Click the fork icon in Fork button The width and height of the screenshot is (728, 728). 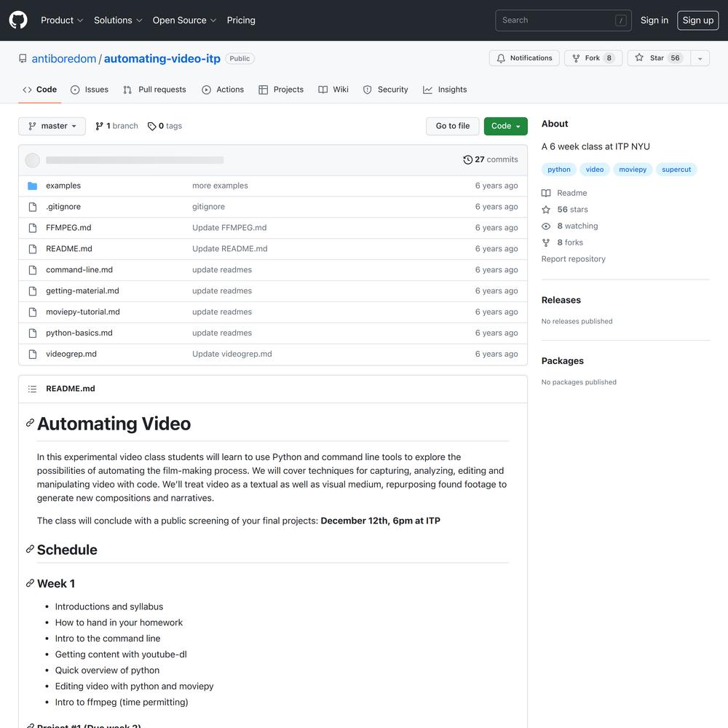coord(576,58)
